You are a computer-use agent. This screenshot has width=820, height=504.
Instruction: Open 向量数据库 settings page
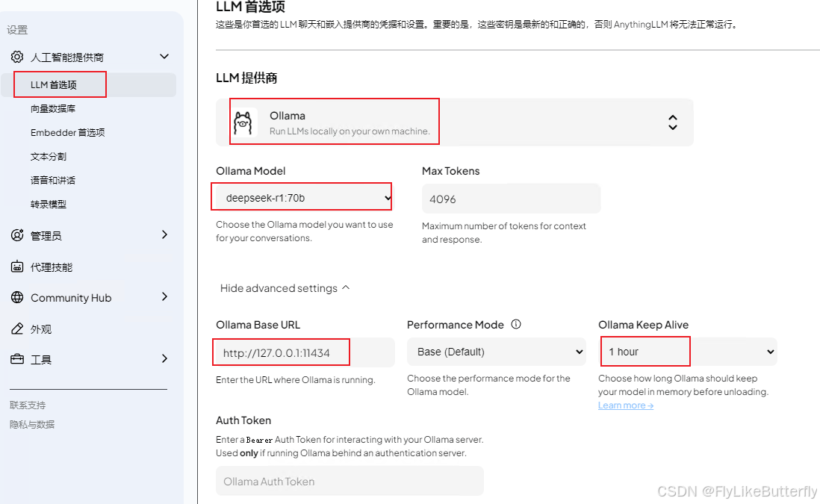53,109
